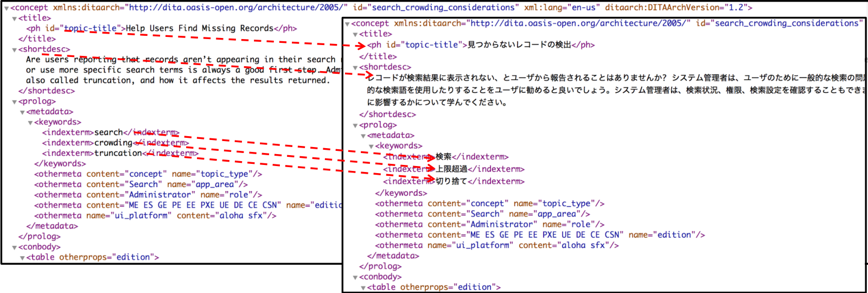Viewport: 868px width, 293px height.
Task: Select the Japanese line starting 'に影響するかについて'
Action: 437,102
